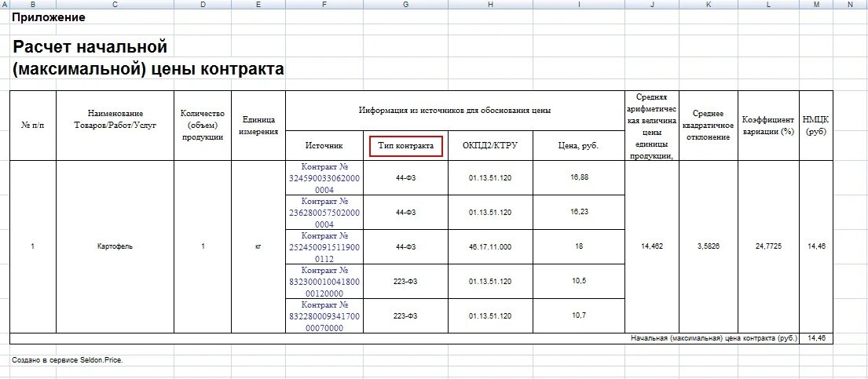
Task: Select column header N
Action: click(x=850, y=5)
